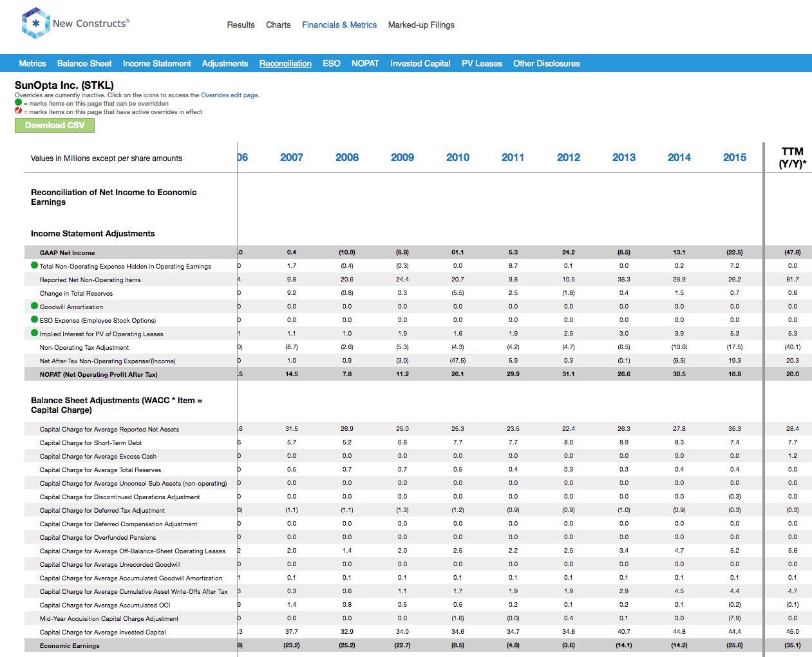Viewport: 812px width, 657px height.
Task: Click the Net After-Tax Non-Operating Expense/(Income) label
Action: coord(108,361)
